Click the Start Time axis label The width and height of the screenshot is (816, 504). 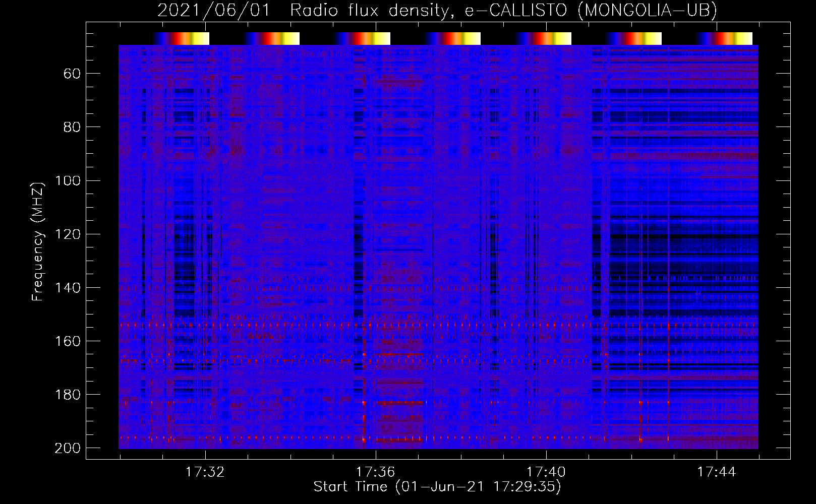click(437, 486)
